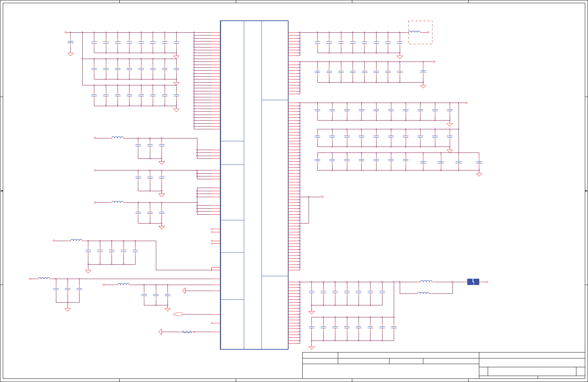Click the triangle port wired to the resistor
The width and height of the screenshot is (588, 382).
click(160, 332)
